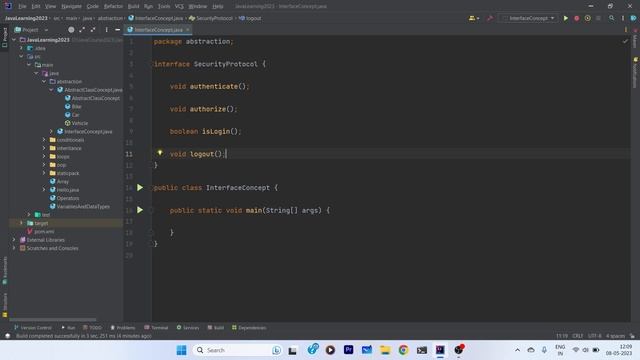Viewport: 640px width, 360px height.
Task: Open the Navigate menu
Action: point(71,7)
